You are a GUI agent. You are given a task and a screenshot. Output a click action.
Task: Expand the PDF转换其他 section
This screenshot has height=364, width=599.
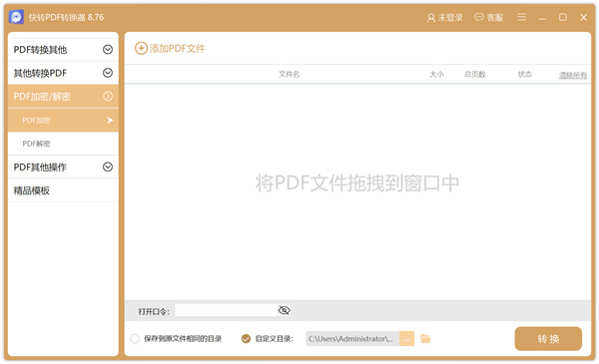point(64,50)
